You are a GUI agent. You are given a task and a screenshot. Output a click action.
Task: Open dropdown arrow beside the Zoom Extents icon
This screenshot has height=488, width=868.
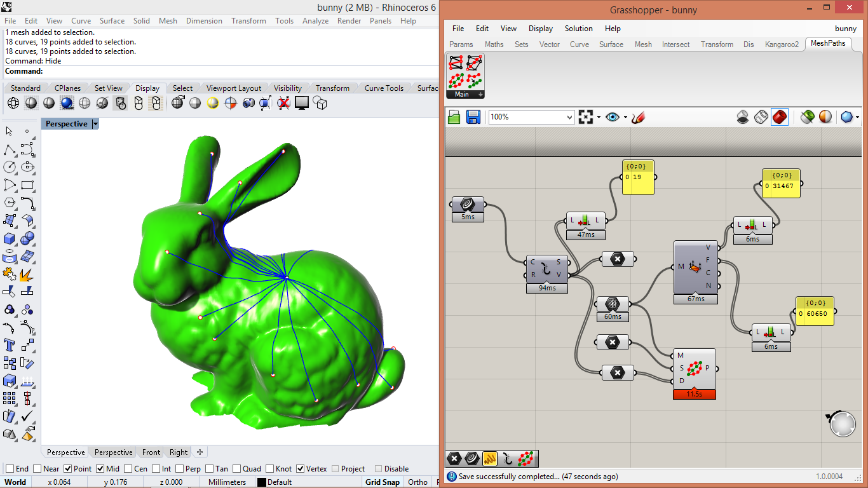click(x=599, y=117)
